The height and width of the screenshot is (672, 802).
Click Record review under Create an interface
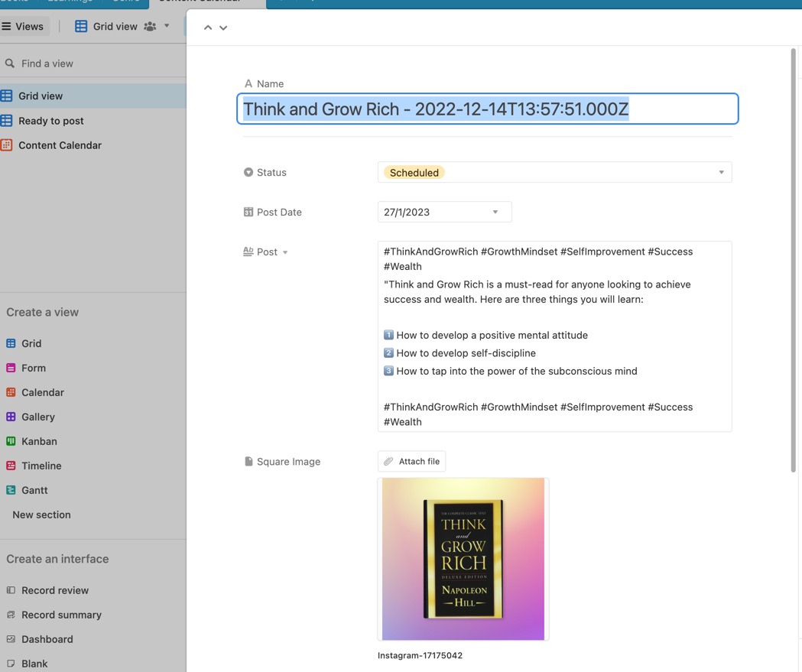coord(54,590)
